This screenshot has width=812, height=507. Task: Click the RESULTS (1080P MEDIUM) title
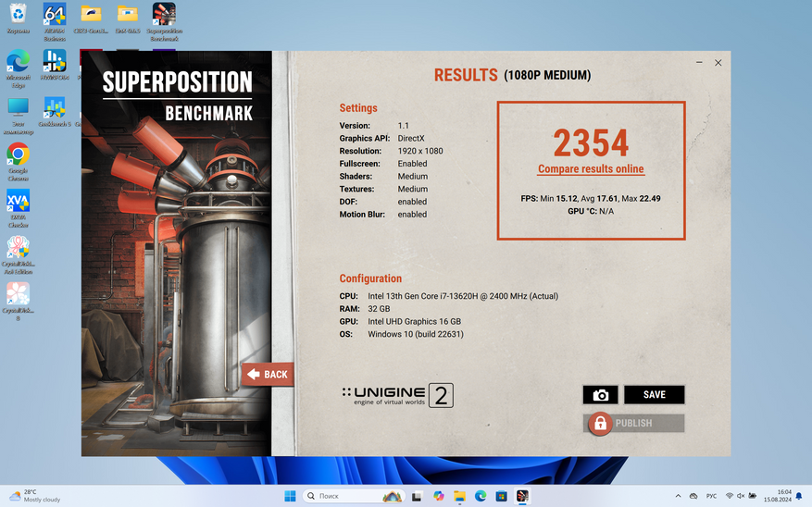pyautogui.click(x=512, y=75)
